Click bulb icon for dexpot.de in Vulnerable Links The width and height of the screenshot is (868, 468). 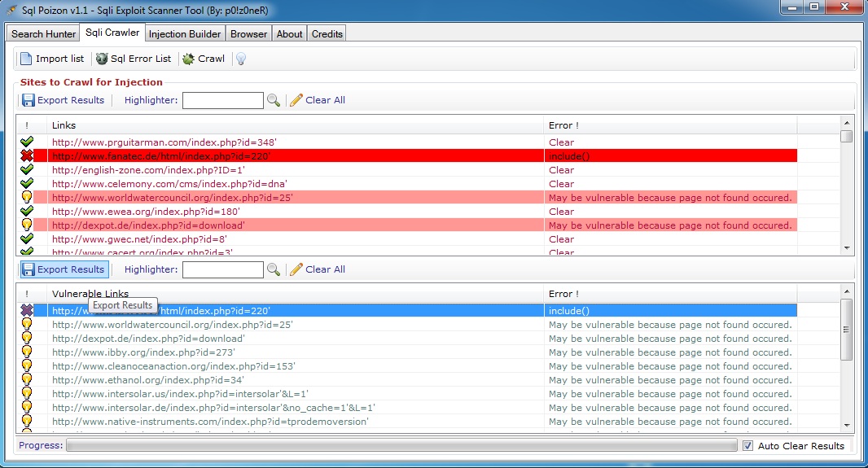click(27, 338)
